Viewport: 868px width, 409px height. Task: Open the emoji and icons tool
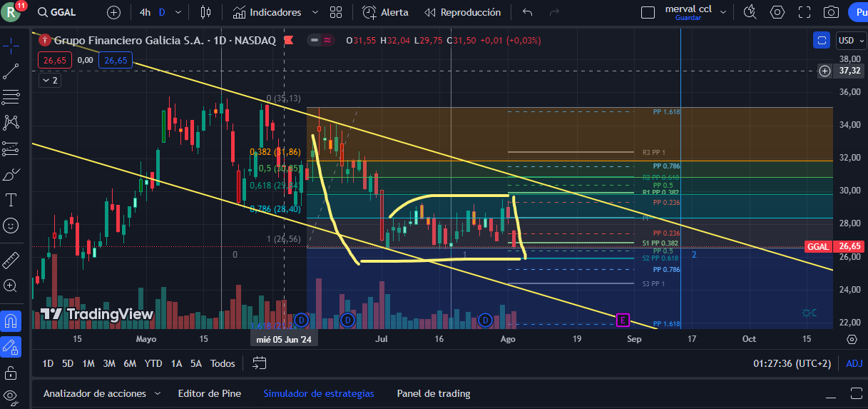(11, 226)
